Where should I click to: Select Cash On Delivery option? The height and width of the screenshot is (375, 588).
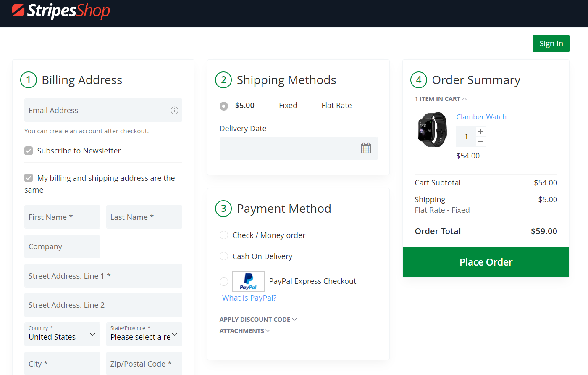click(224, 256)
